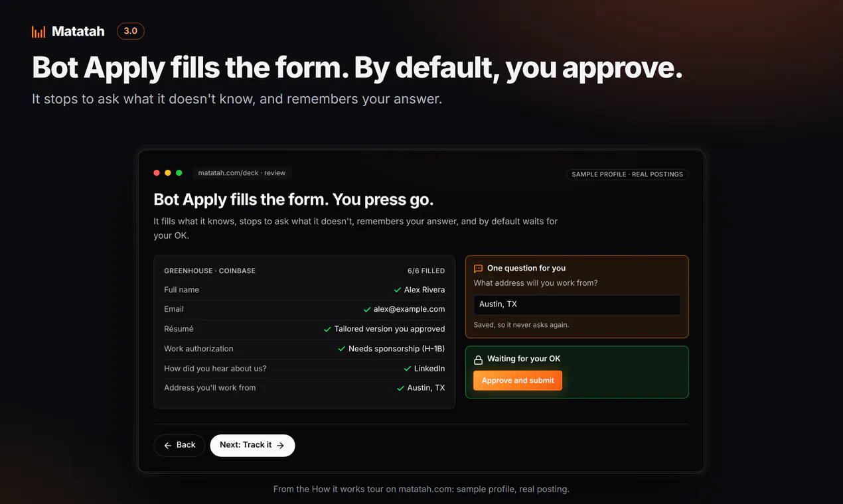Go back with the Back button

(x=179, y=446)
